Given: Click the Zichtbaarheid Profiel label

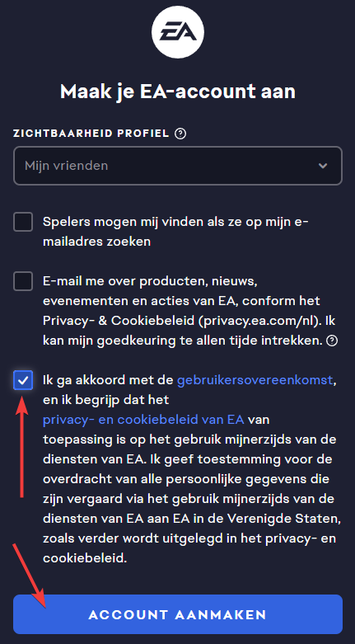Looking at the screenshot, I should pyautogui.click(x=91, y=134).
